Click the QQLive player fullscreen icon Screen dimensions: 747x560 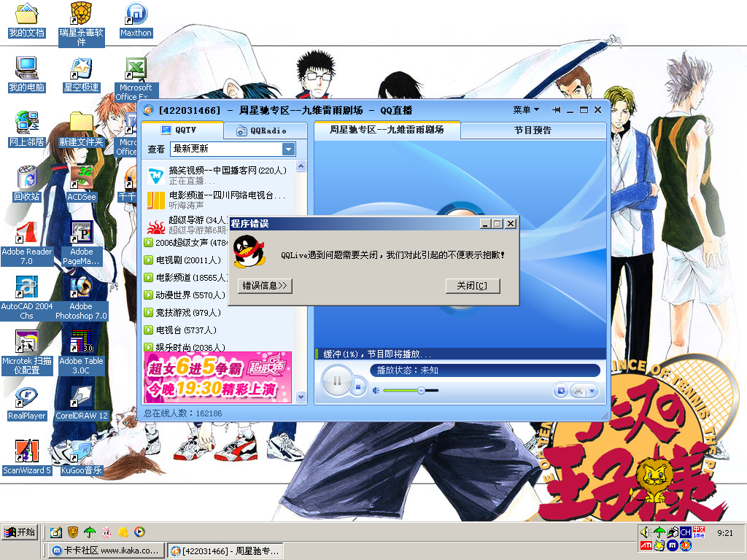[578, 391]
